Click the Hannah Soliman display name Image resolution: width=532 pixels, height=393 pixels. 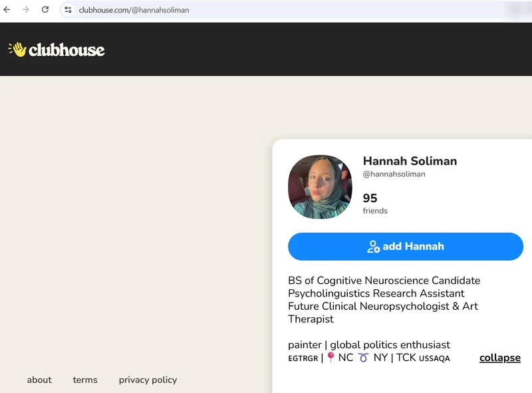coord(410,161)
